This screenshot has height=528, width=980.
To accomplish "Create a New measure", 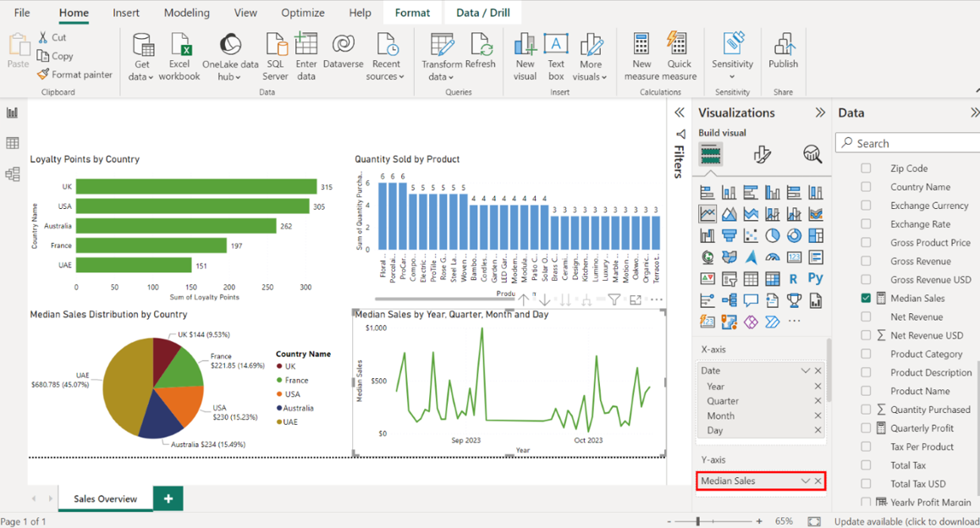I will click(x=641, y=56).
